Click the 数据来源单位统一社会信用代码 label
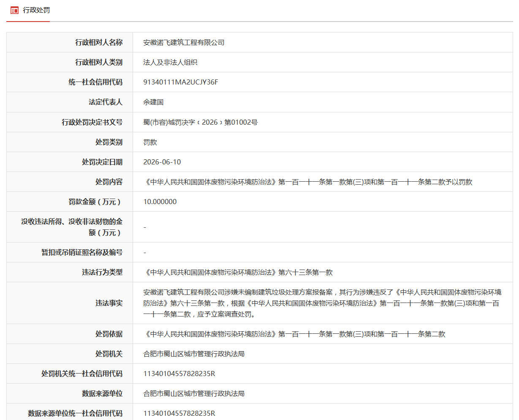The height and width of the screenshot is (420, 519). pyautogui.click(x=75, y=413)
